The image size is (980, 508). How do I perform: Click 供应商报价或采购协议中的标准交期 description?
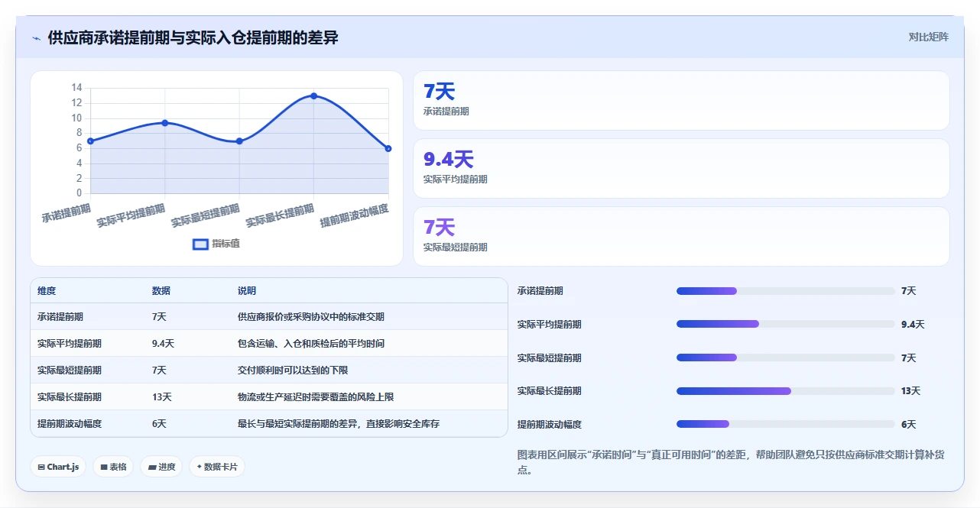pos(311,317)
